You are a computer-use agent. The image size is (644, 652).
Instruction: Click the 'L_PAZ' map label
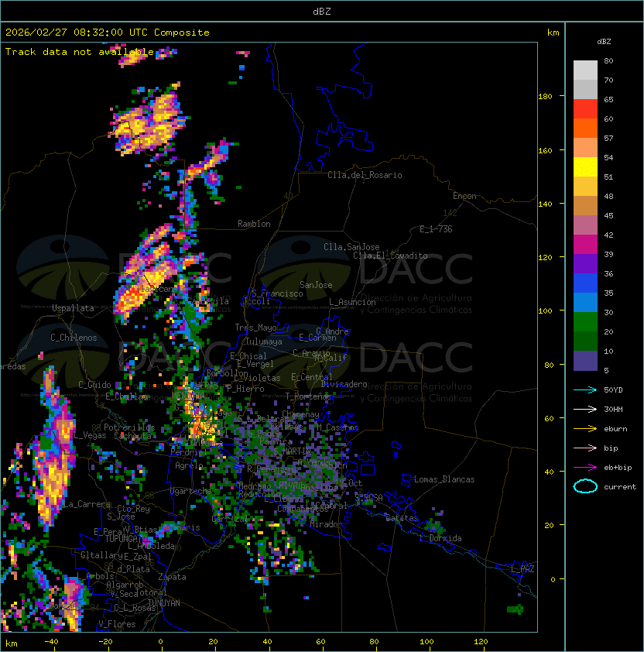click(522, 569)
